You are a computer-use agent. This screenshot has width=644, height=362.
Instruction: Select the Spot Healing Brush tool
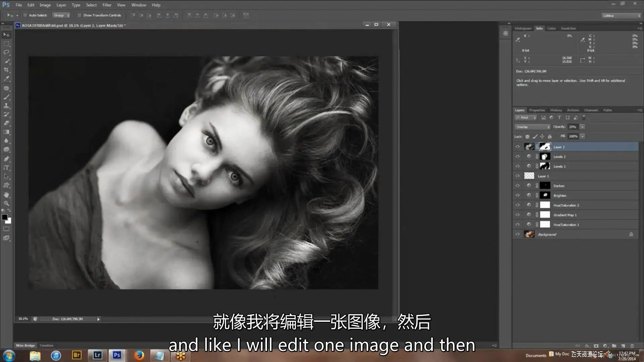coord(6,88)
